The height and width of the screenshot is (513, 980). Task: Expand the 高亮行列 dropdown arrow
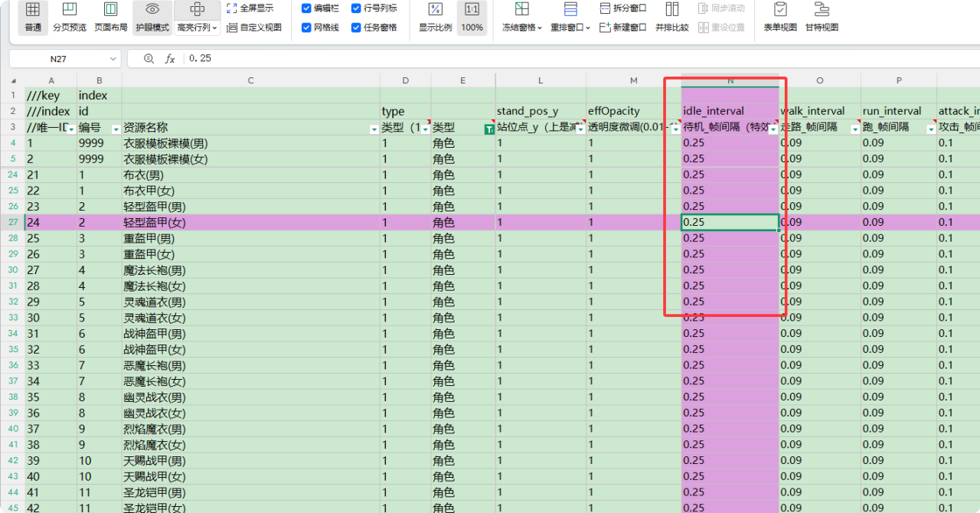215,28
